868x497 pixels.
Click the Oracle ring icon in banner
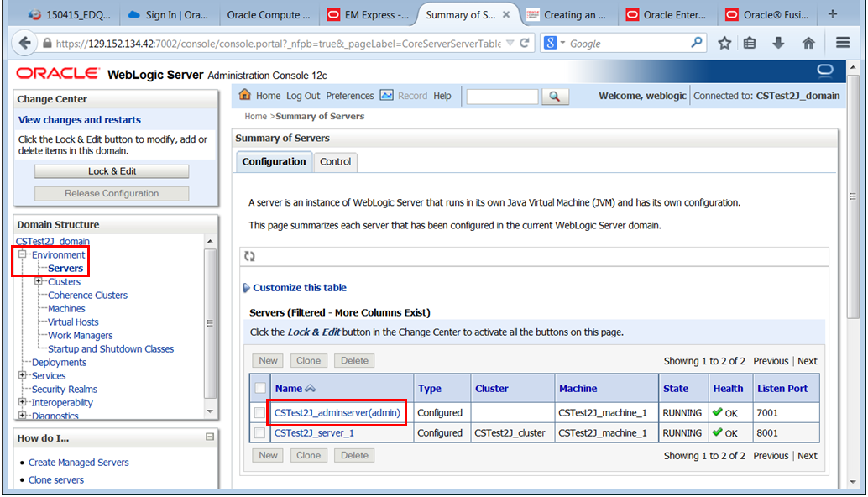(825, 70)
